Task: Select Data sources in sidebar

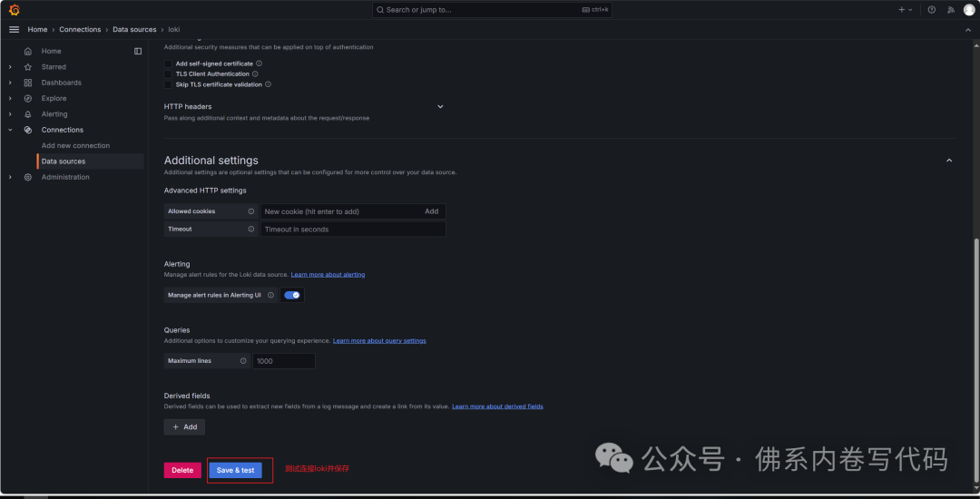Action: [x=91, y=161]
